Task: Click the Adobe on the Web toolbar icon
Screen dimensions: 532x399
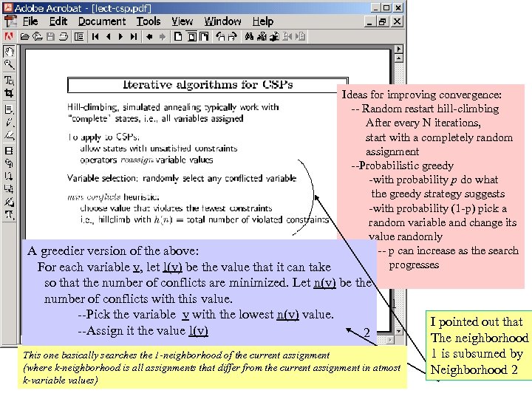Action: (x=9, y=36)
